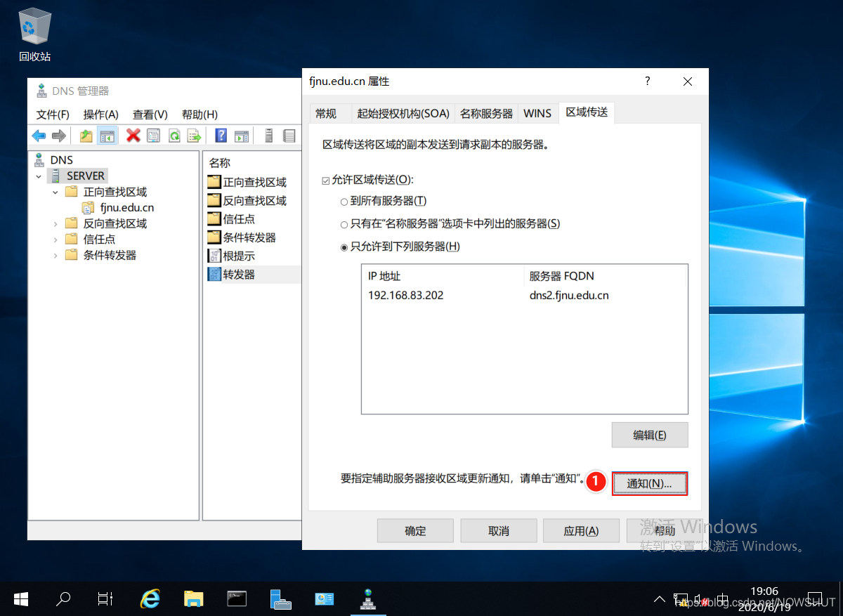Image resolution: width=843 pixels, height=616 pixels.
Task: Select the 根提示 item in the list pane
Action: [x=232, y=256]
